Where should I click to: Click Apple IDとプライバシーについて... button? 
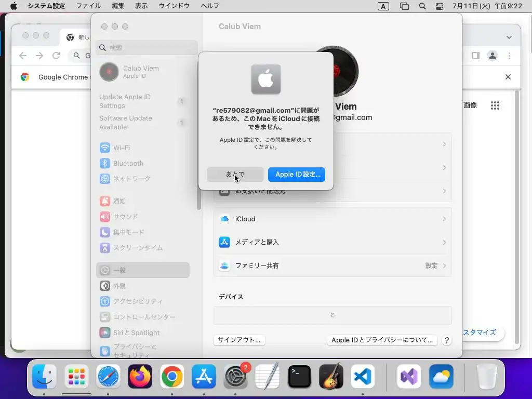[382, 340]
